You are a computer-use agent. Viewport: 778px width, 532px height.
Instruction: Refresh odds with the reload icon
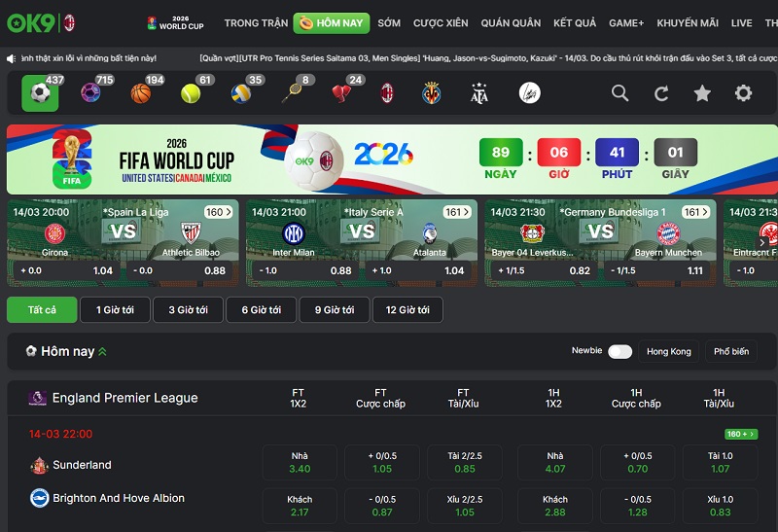pyautogui.click(x=661, y=93)
